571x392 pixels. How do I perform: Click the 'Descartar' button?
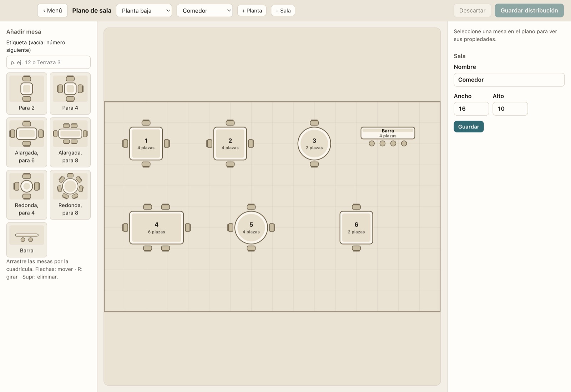pyautogui.click(x=472, y=11)
